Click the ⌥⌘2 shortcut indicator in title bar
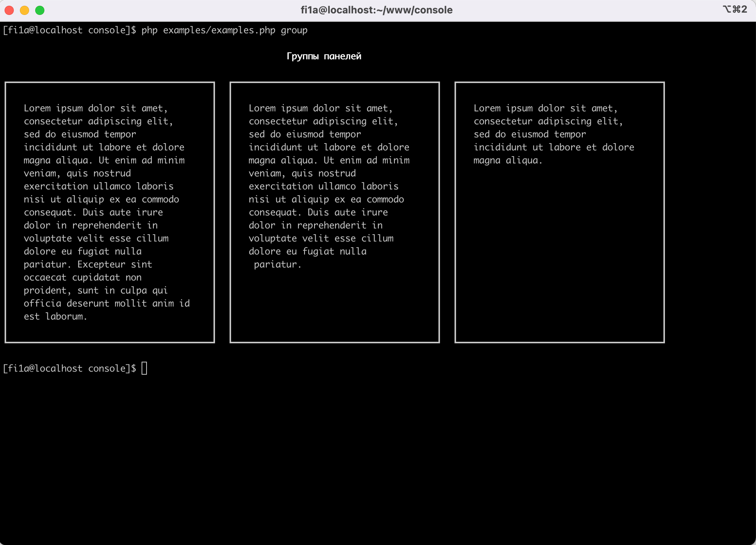 (735, 9)
